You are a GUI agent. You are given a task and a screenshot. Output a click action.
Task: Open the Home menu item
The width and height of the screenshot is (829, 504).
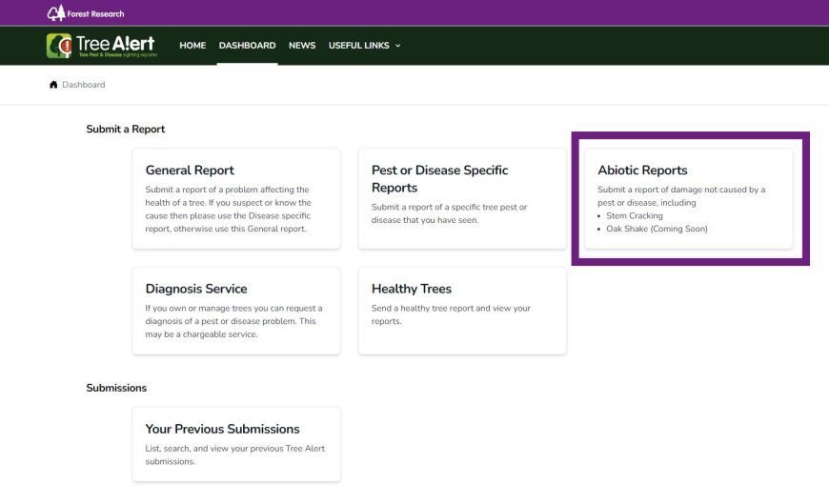coord(192,46)
